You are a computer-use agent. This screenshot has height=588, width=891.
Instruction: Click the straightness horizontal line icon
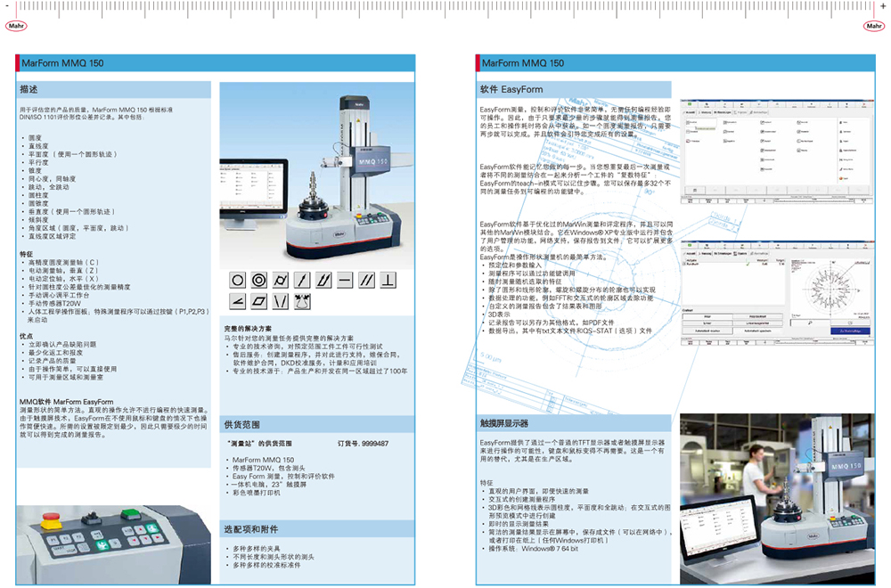345,280
